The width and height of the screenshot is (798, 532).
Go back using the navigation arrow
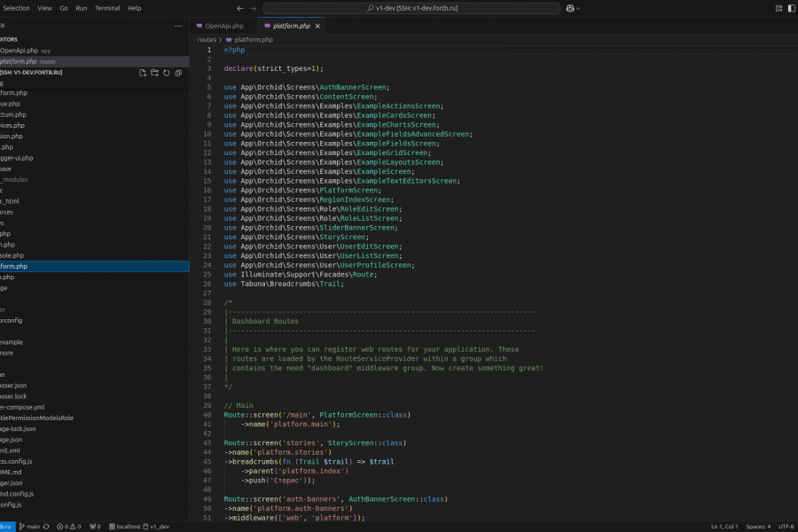point(239,8)
